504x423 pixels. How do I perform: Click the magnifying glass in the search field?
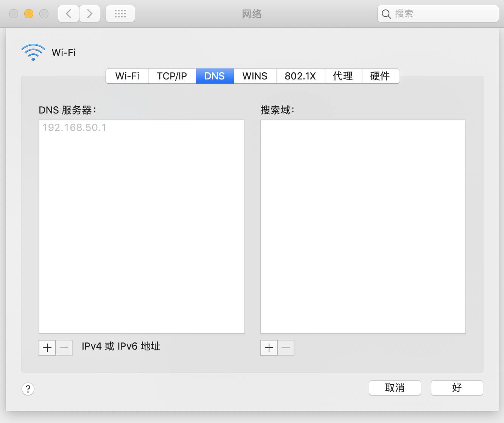click(x=386, y=14)
